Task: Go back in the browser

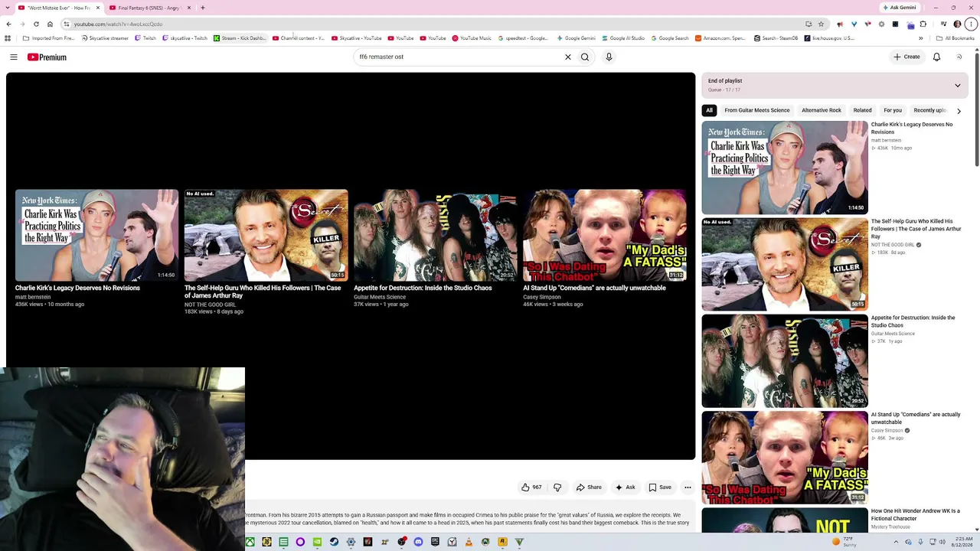Action: click(8, 24)
